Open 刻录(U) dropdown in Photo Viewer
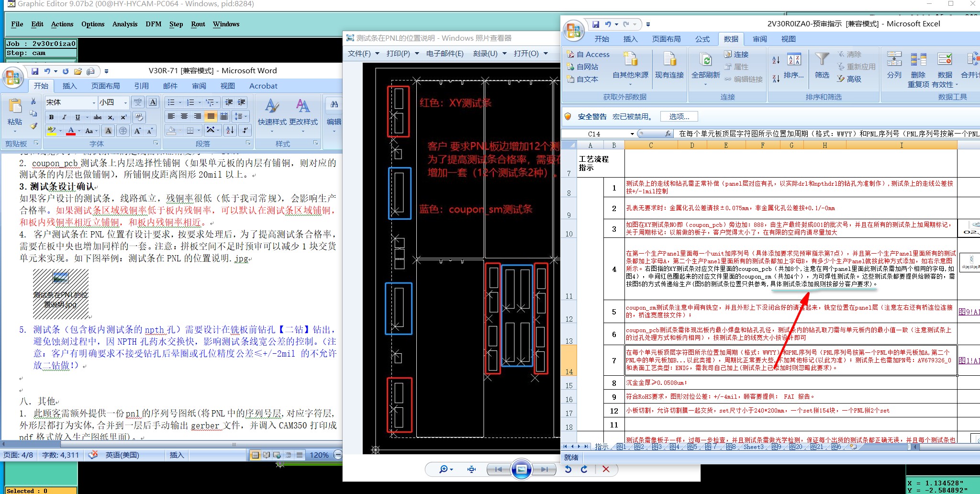The height and width of the screenshot is (494, 980). tap(490, 54)
